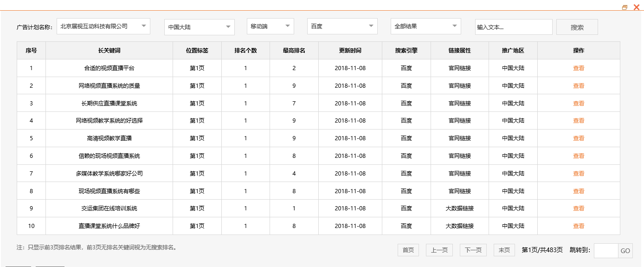644x267 pixels.
Task: Click 查看 for 高清视频教学直播
Action: point(579,138)
